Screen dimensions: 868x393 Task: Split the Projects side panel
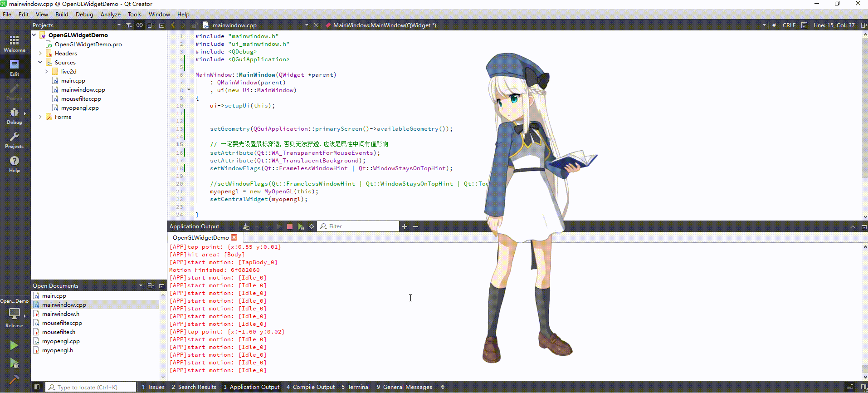click(151, 25)
